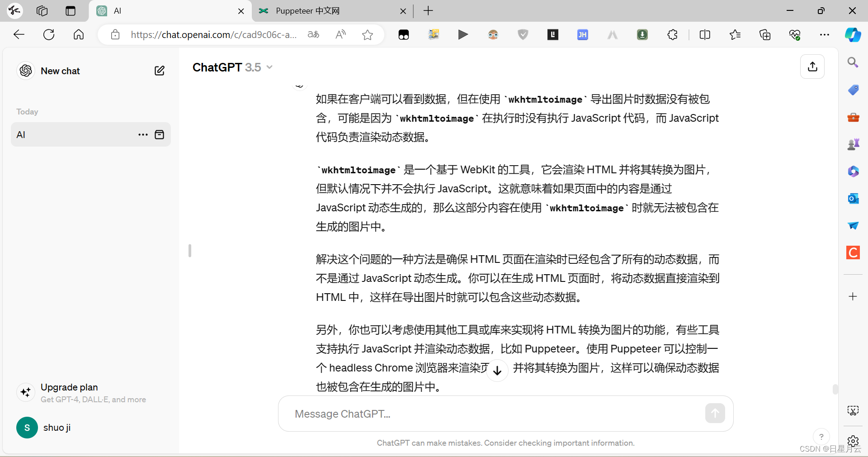Click the share conversation icon above the chat
The image size is (868, 457).
click(x=812, y=67)
